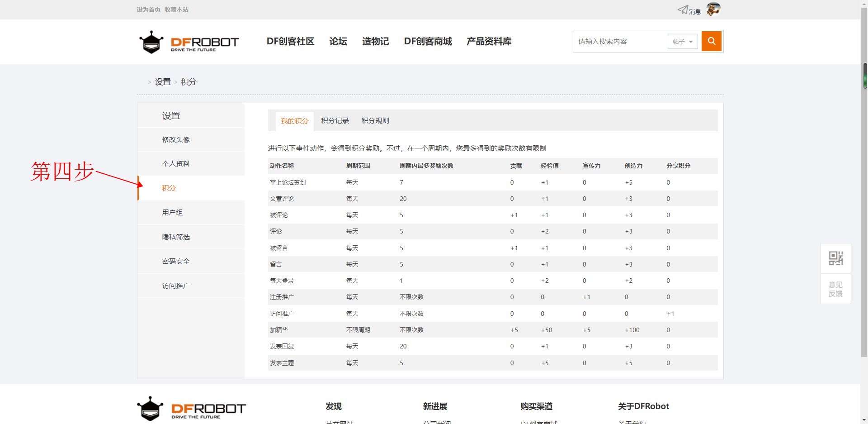The image size is (868, 424).
Task: Click the 文章评论 row name
Action: (282, 199)
